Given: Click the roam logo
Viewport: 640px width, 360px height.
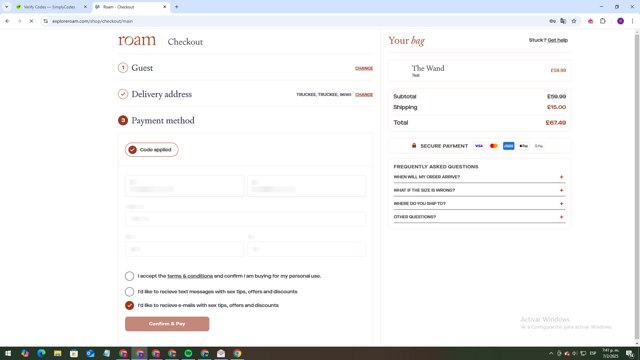Looking at the screenshot, I should (x=137, y=40).
